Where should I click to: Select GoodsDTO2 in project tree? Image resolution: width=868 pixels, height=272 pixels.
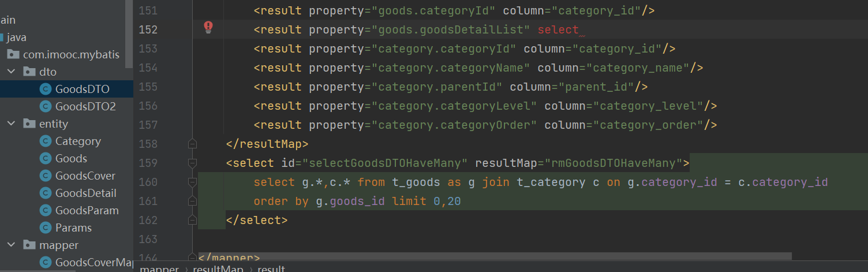[x=85, y=106]
